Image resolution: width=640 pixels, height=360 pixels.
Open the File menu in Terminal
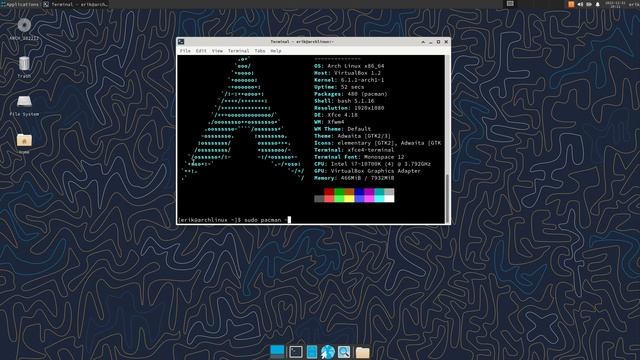coord(185,51)
